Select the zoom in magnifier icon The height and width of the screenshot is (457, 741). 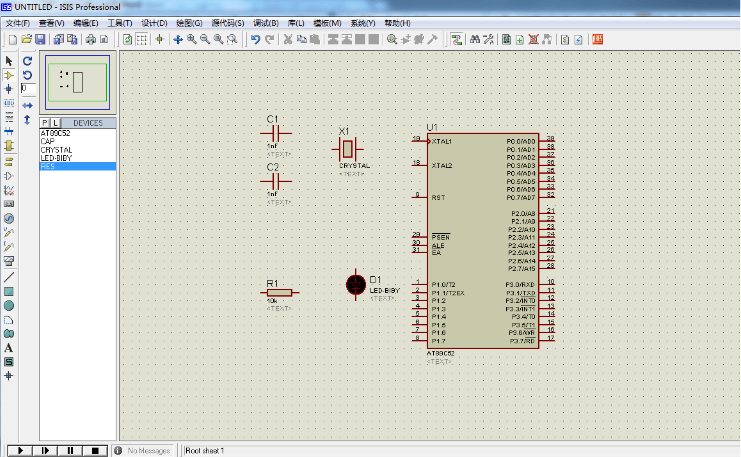191,39
